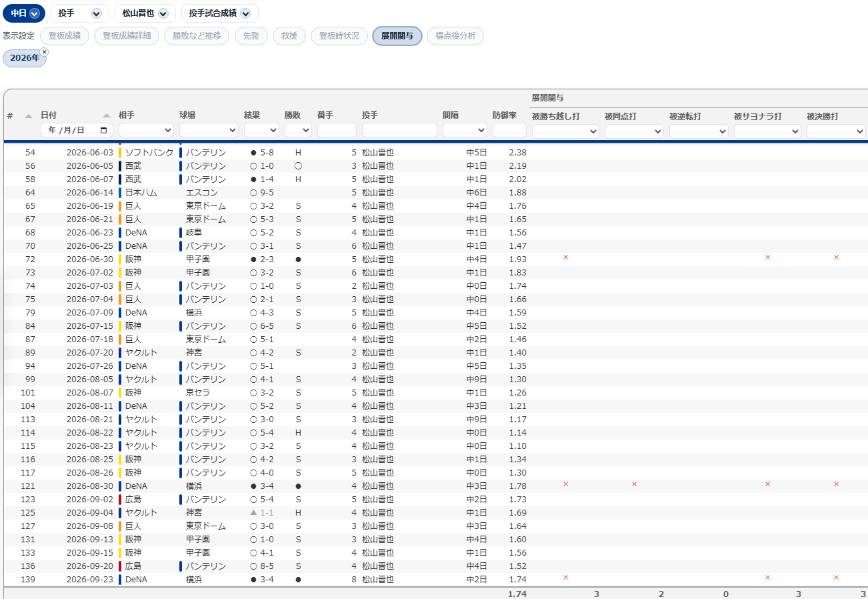Open the 結果 result filter dropdown

pyautogui.click(x=261, y=130)
